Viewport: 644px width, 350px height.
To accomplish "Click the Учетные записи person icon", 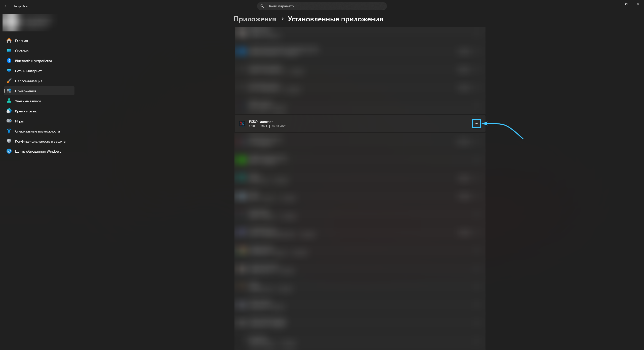I will [x=9, y=101].
